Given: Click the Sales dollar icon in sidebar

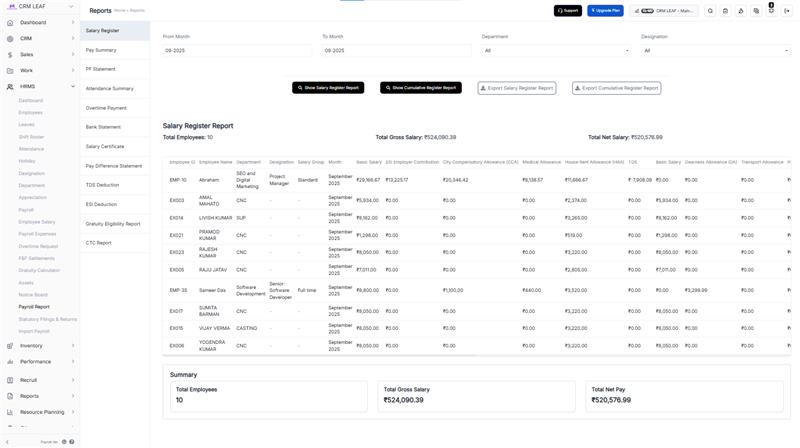Looking at the screenshot, I should pos(10,55).
